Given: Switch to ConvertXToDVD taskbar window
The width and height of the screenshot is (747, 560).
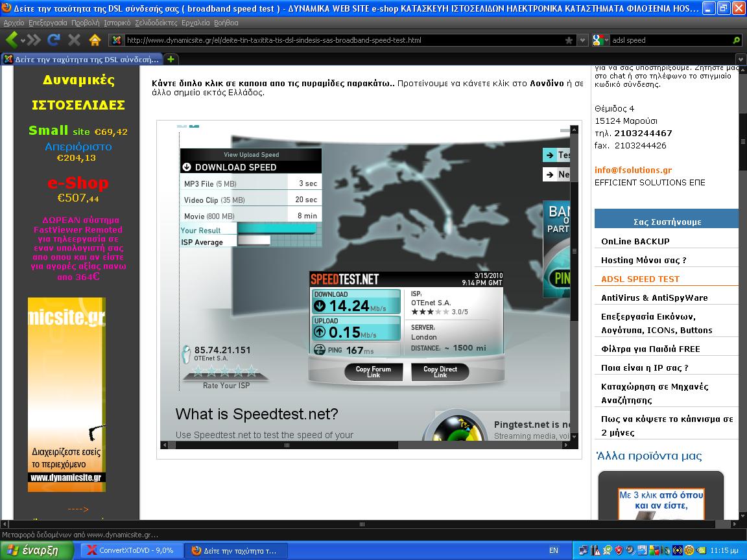Looking at the screenshot, I should point(131,550).
